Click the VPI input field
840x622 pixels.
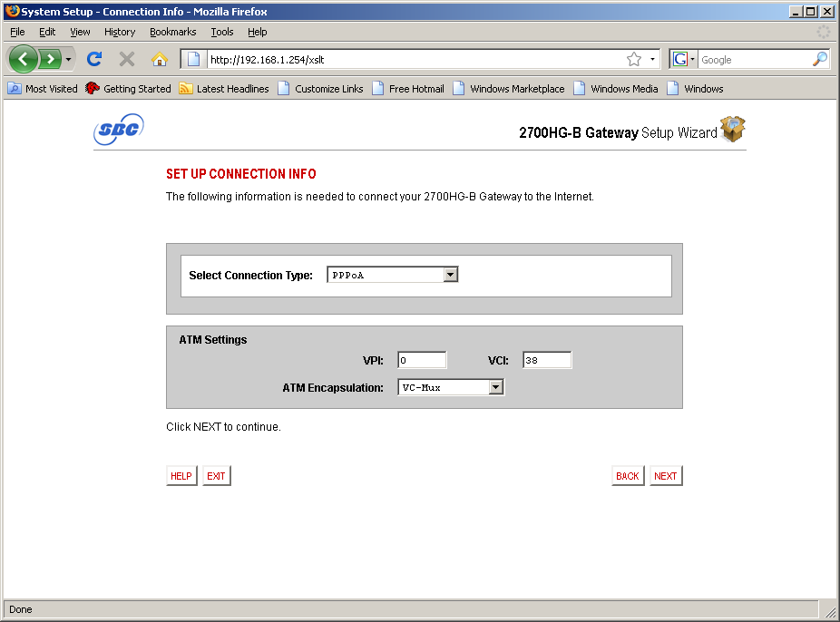coord(422,360)
